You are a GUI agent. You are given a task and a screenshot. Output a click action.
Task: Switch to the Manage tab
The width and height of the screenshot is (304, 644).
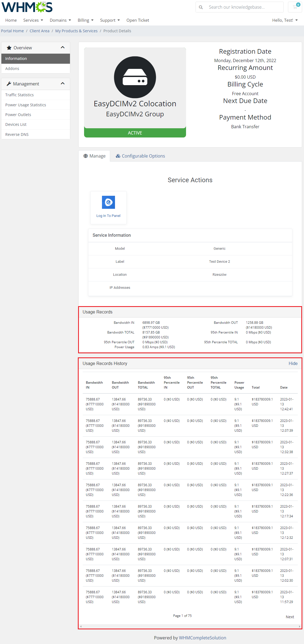pyautogui.click(x=94, y=156)
